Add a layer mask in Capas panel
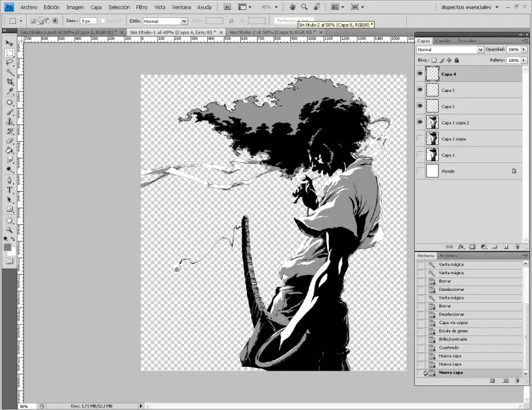 tap(472, 247)
